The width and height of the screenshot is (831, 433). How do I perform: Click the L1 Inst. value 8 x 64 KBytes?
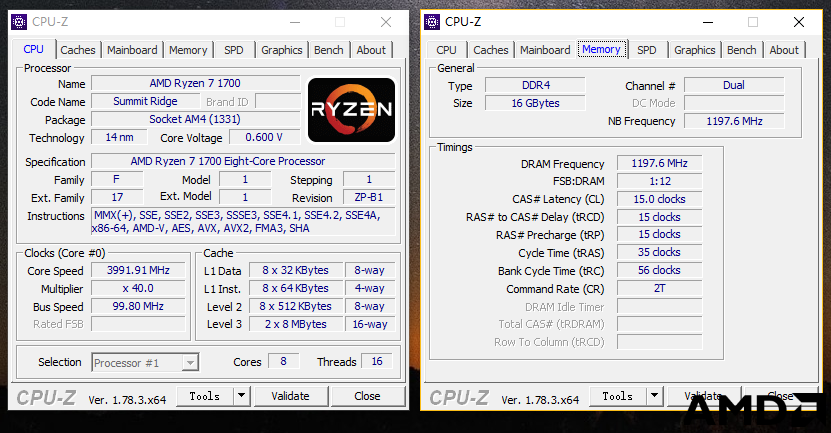click(296, 288)
